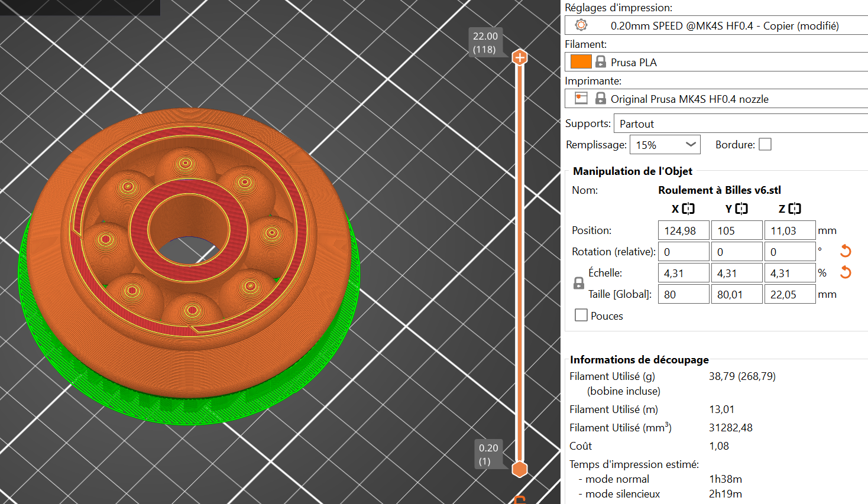Click the object name Roulement à Billes v6.stl
Image resolution: width=868 pixels, height=504 pixels.
coord(720,190)
